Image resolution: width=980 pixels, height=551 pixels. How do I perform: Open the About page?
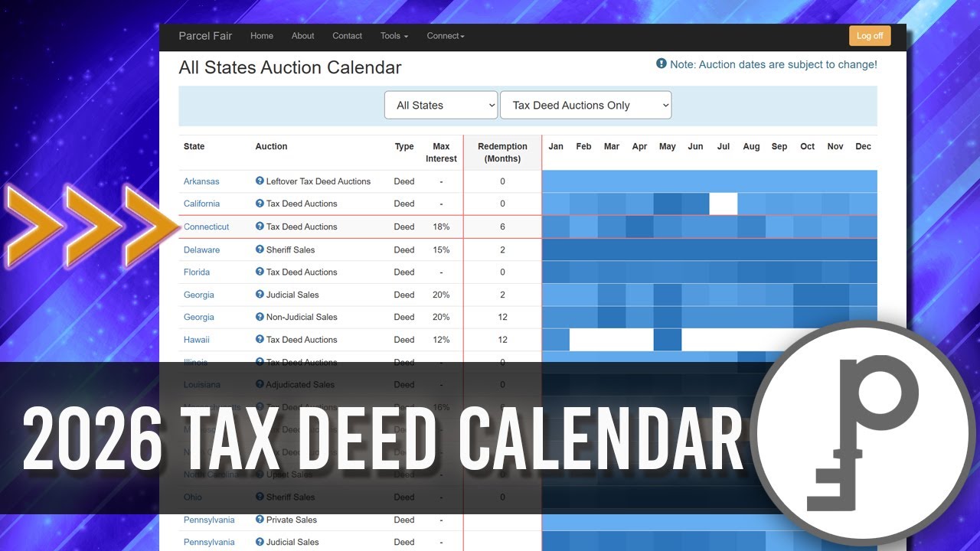(x=303, y=36)
